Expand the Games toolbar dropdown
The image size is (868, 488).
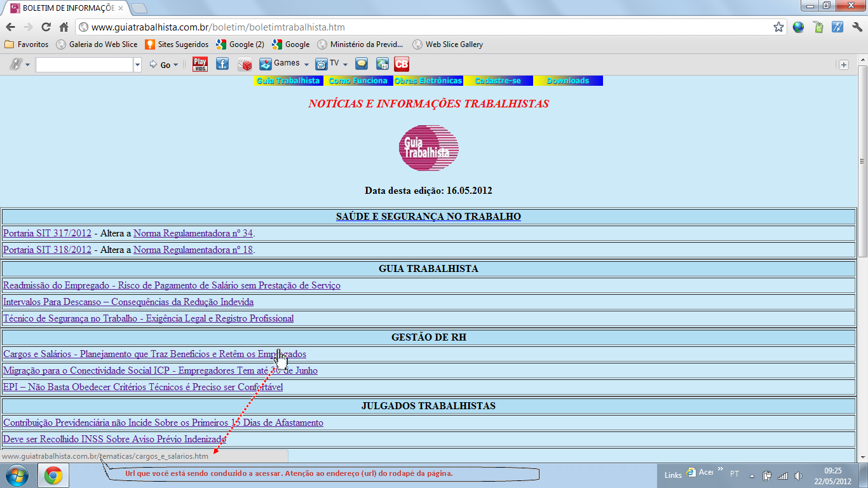(306, 64)
